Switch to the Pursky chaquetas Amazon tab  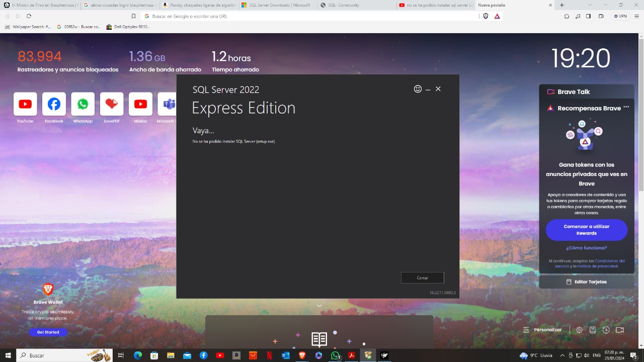click(x=199, y=5)
